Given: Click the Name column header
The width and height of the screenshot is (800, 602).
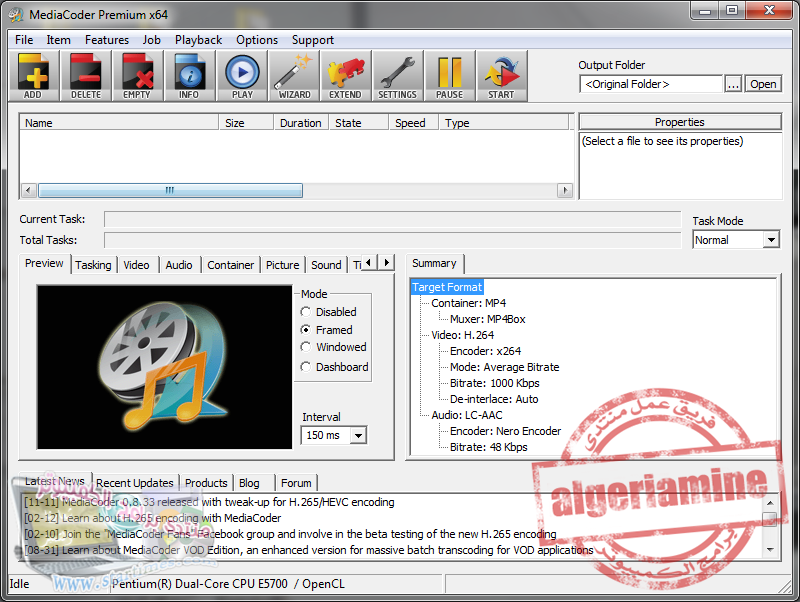Looking at the screenshot, I should pos(119,123).
